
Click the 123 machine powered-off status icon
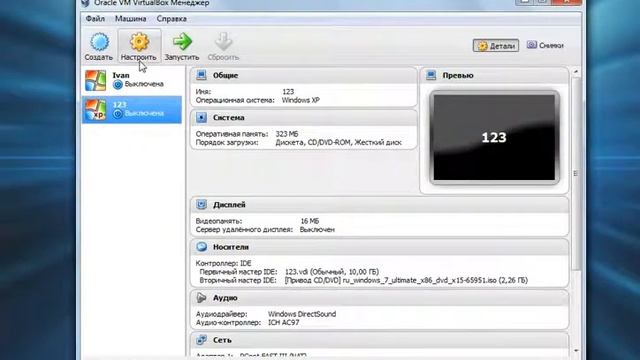click(118, 114)
